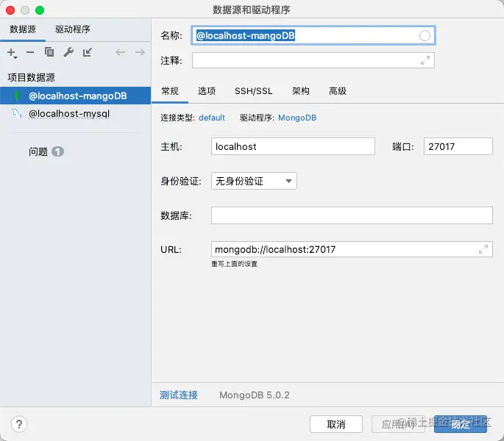Click the make global arrow icon
The image size is (504, 441).
88,52
